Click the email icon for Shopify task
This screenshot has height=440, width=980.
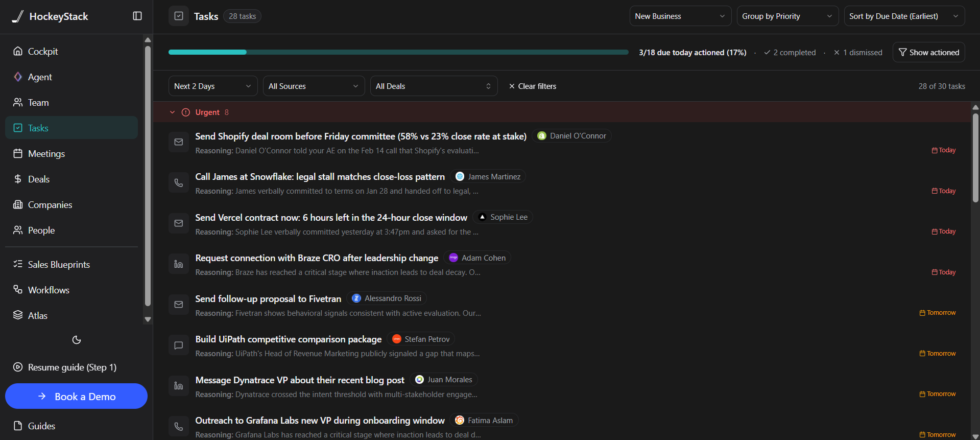point(179,142)
